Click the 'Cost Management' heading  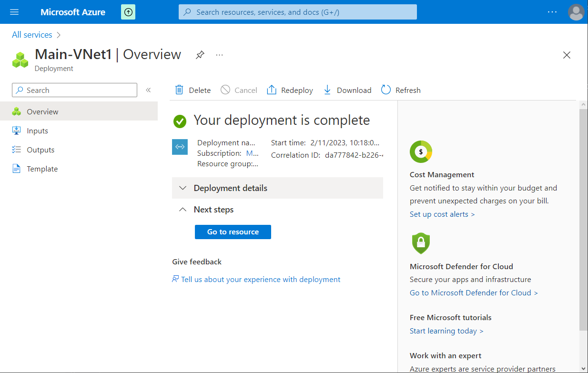[x=442, y=175]
